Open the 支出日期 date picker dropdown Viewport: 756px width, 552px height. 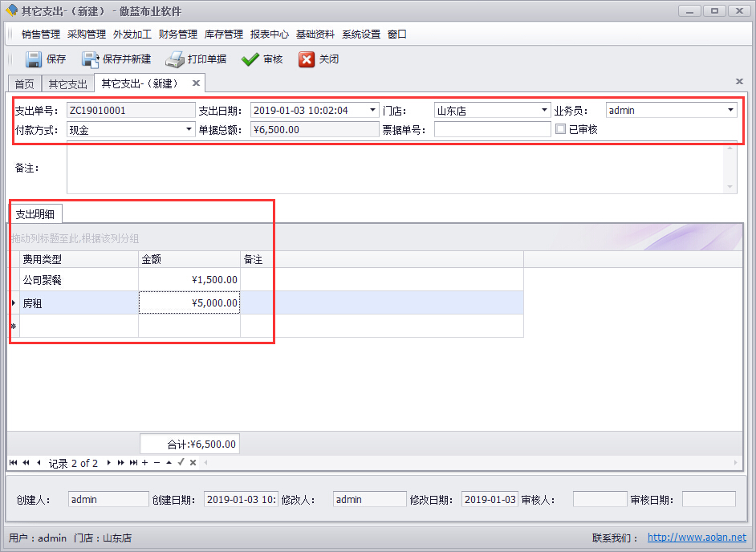click(370, 109)
